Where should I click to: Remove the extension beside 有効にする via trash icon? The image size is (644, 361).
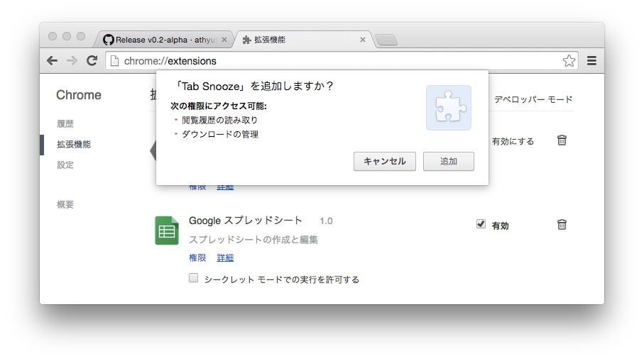point(562,140)
